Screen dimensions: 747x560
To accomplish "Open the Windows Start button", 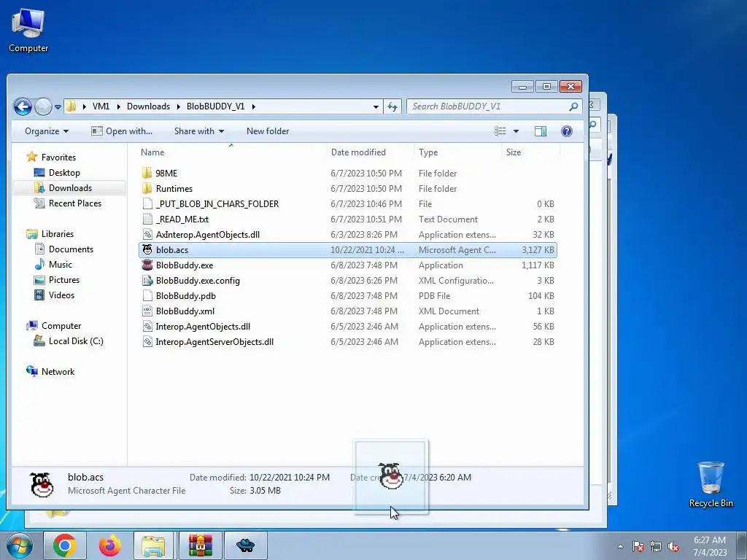I will tap(18, 545).
